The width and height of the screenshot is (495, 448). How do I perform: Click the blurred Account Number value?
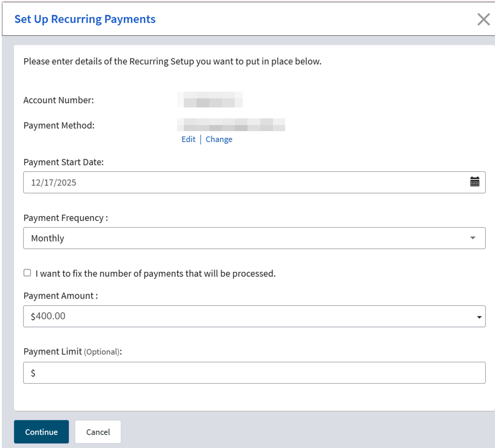click(x=210, y=100)
